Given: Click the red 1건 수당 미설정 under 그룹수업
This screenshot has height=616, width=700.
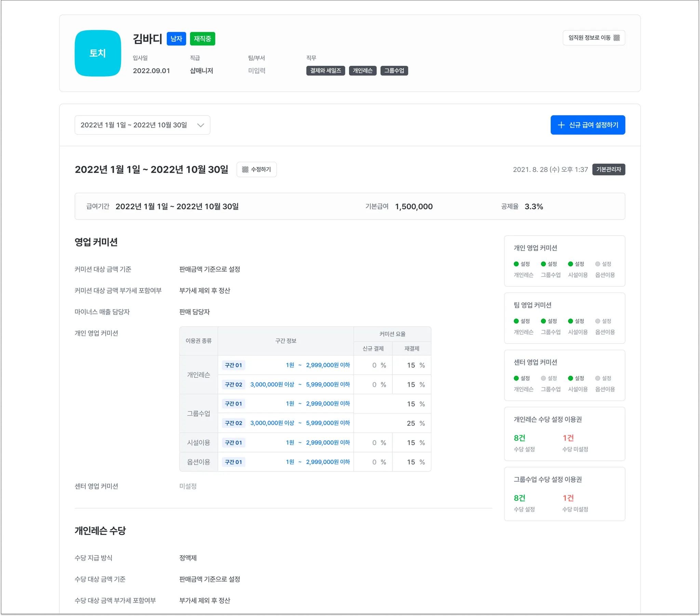Looking at the screenshot, I should pos(568,498).
